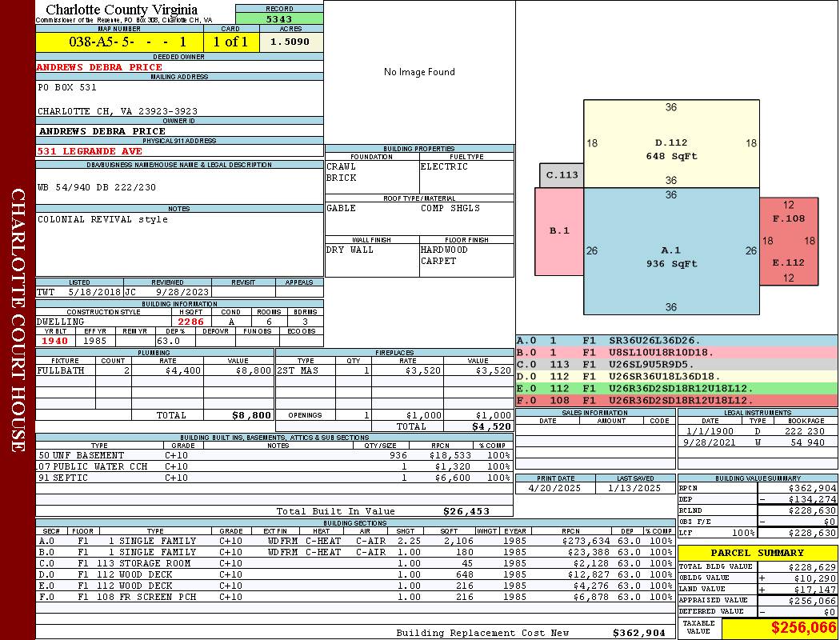Click the land value $17,147
The height and width of the screenshot is (640, 840).
[817, 589]
